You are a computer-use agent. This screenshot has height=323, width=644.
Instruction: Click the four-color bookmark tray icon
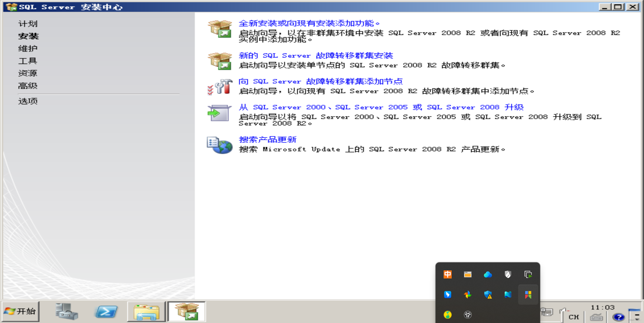(x=528, y=294)
